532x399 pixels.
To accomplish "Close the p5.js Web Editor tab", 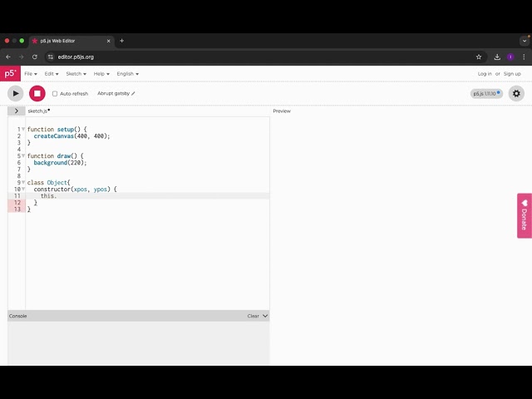I will tap(109, 41).
